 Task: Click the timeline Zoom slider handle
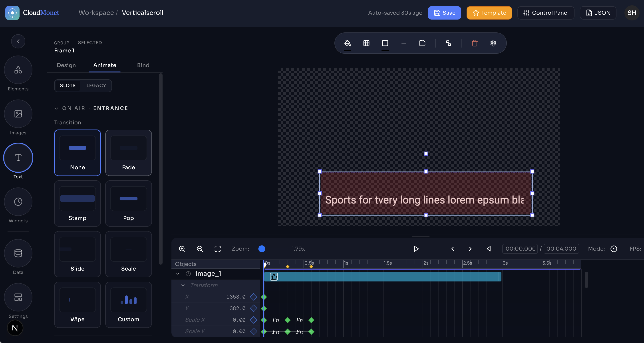[x=262, y=249]
